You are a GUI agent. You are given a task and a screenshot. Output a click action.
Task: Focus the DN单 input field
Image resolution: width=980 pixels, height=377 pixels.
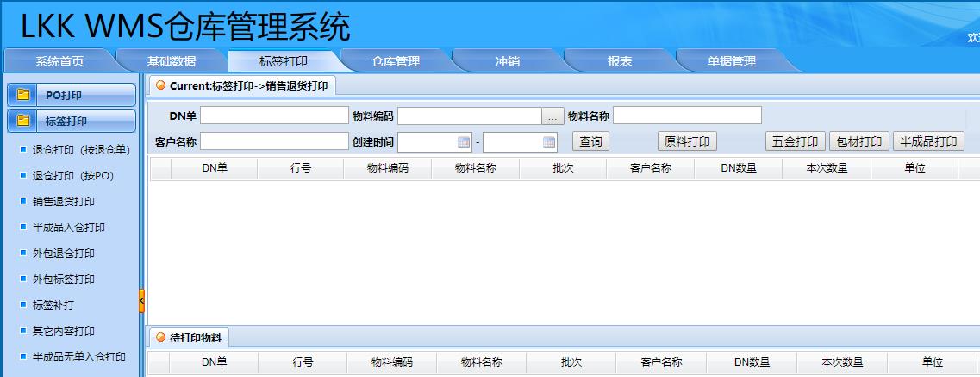pyautogui.click(x=274, y=116)
